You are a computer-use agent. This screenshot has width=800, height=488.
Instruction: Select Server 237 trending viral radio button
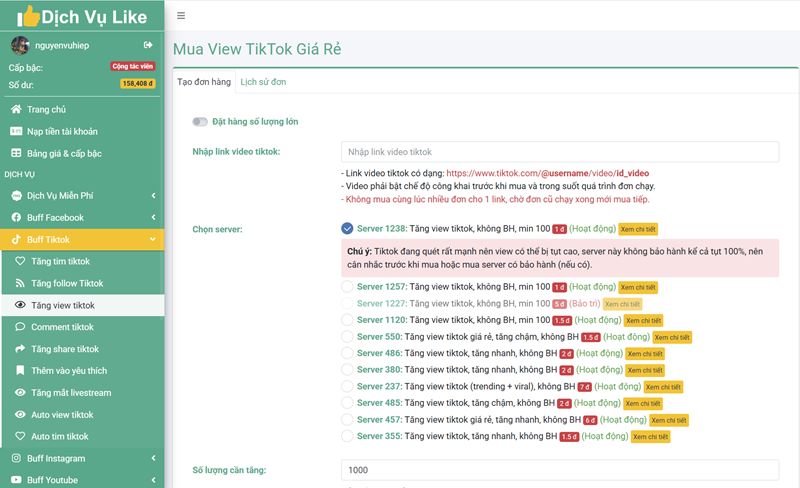347,386
